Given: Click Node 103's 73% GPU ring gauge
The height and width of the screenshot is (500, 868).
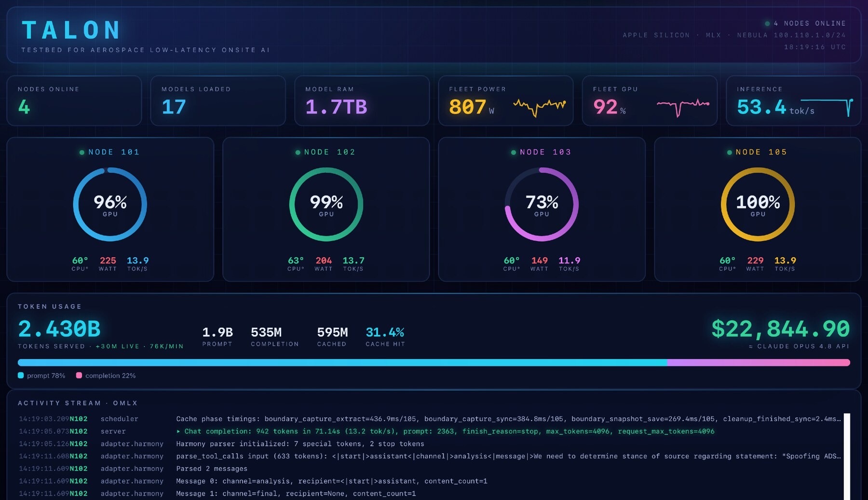Looking at the screenshot, I should [542, 205].
